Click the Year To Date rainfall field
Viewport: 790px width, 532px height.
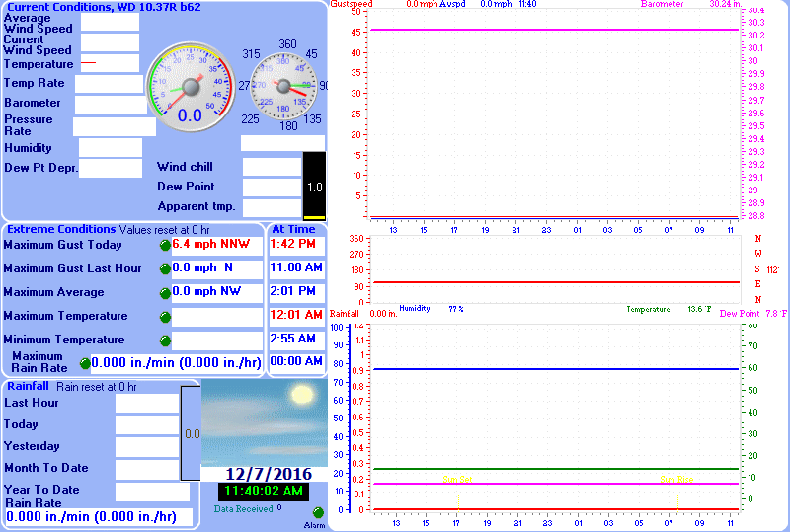[153, 492]
